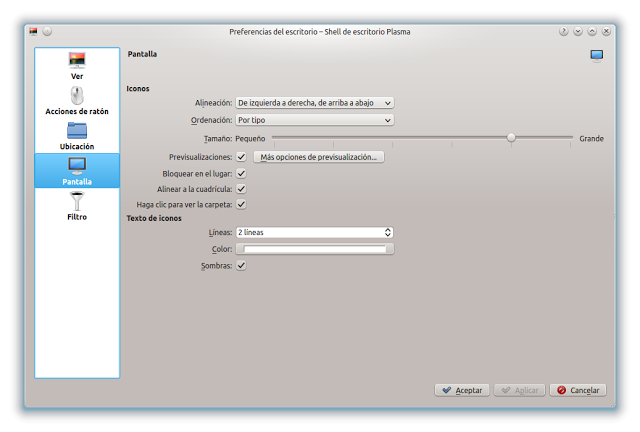
Task: Click the help question mark in title bar
Action: 564,31
